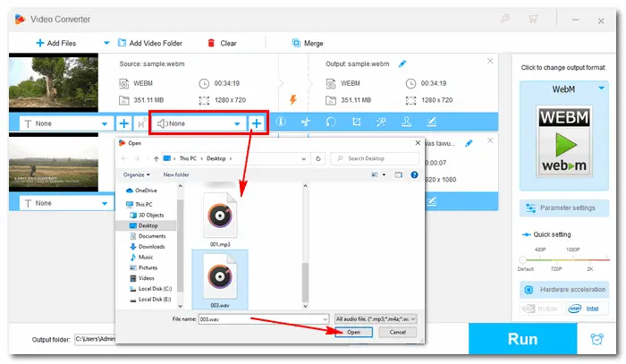Click the Merge button
This screenshot has height=364, width=626.
coord(308,43)
